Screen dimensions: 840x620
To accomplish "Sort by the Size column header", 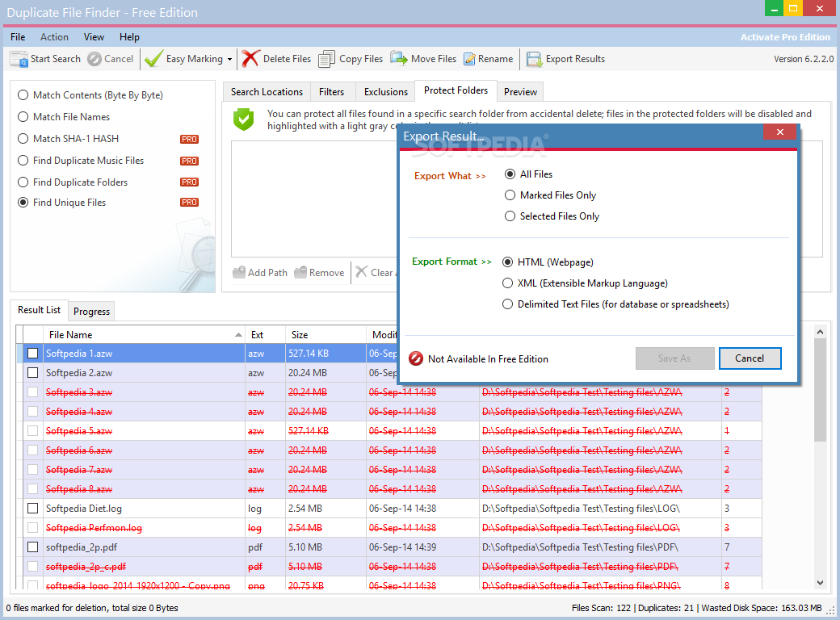I will [325, 335].
